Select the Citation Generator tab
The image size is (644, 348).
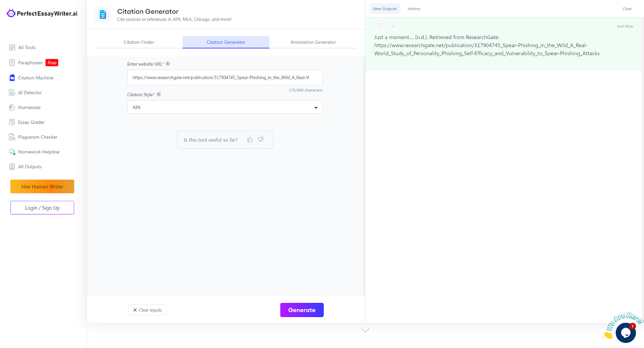click(x=226, y=42)
